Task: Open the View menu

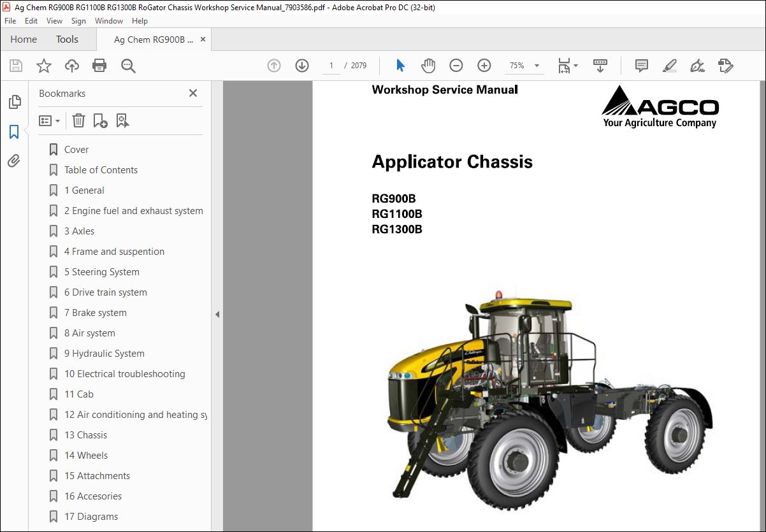Action: pyautogui.click(x=55, y=21)
